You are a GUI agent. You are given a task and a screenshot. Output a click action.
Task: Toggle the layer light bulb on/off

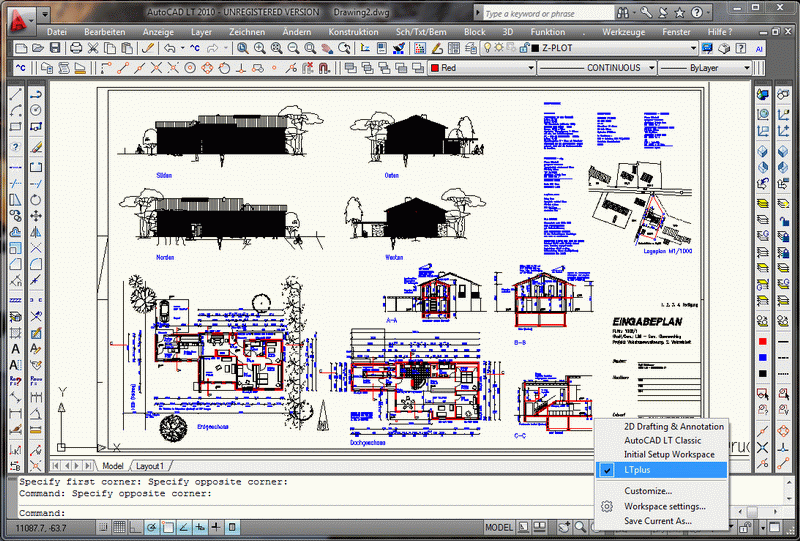tap(487, 48)
